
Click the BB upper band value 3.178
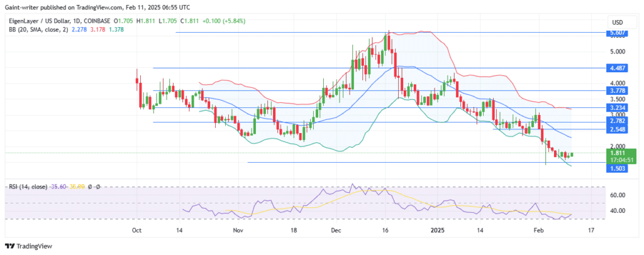click(97, 30)
